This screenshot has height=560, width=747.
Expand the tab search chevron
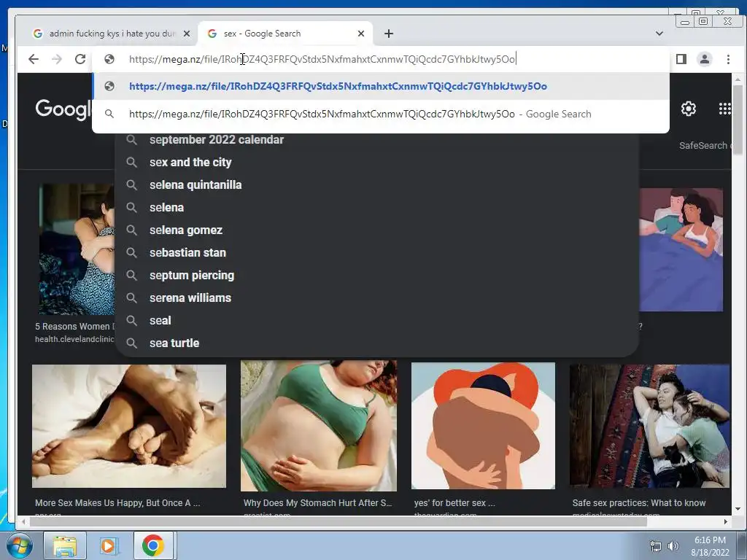[x=659, y=34]
